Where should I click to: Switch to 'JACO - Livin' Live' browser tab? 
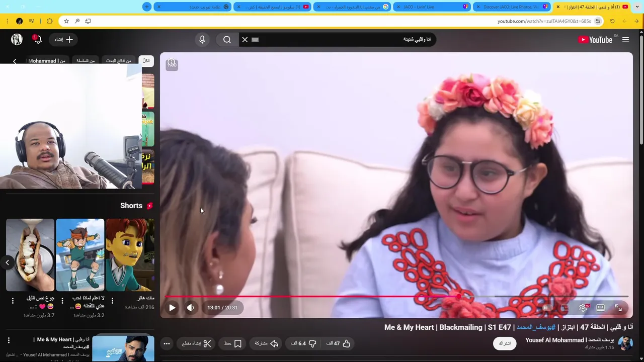click(x=431, y=7)
